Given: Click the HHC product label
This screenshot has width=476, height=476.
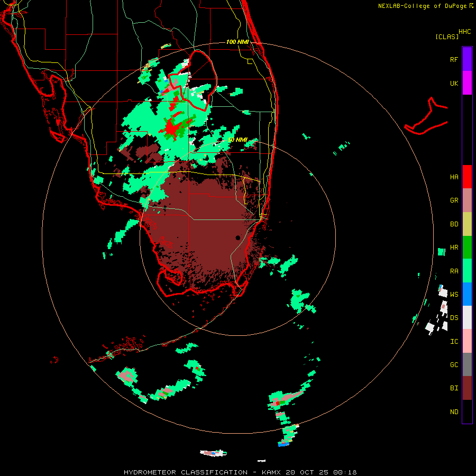Looking at the screenshot, I should point(465,32).
